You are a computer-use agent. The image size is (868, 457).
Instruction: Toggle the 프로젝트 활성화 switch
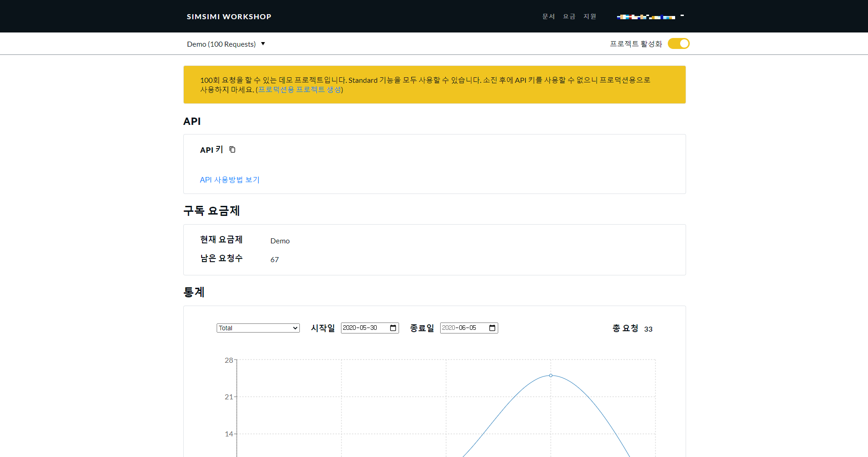[678, 43]
